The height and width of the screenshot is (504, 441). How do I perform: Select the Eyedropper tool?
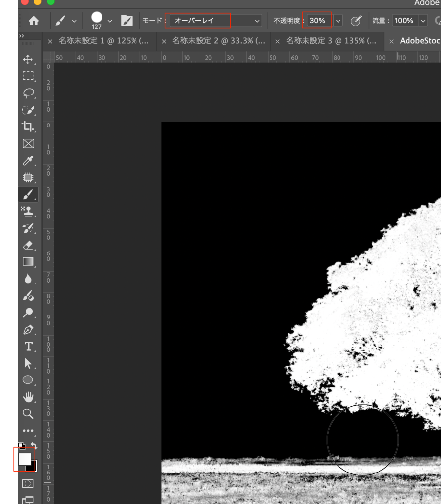[x=28, y=160]
